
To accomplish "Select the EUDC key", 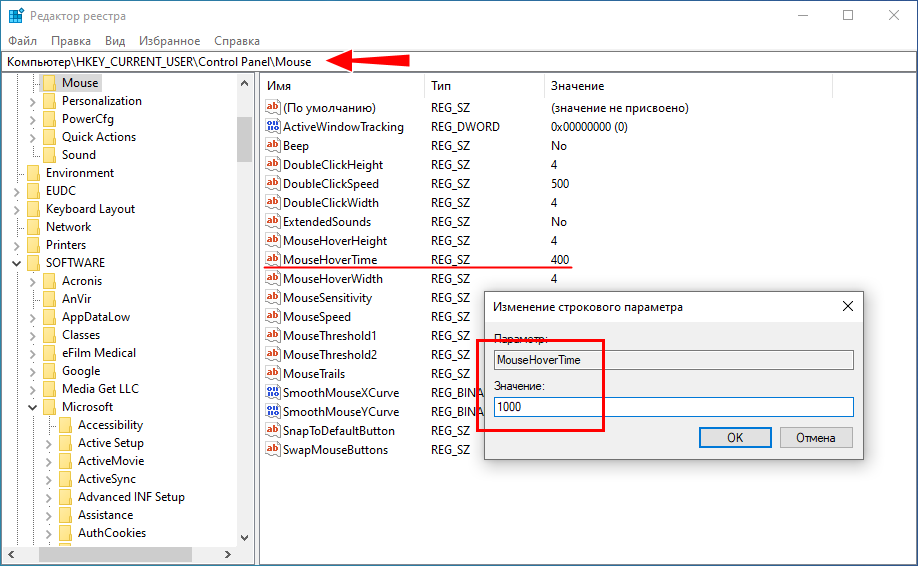I will click(60, 191).
